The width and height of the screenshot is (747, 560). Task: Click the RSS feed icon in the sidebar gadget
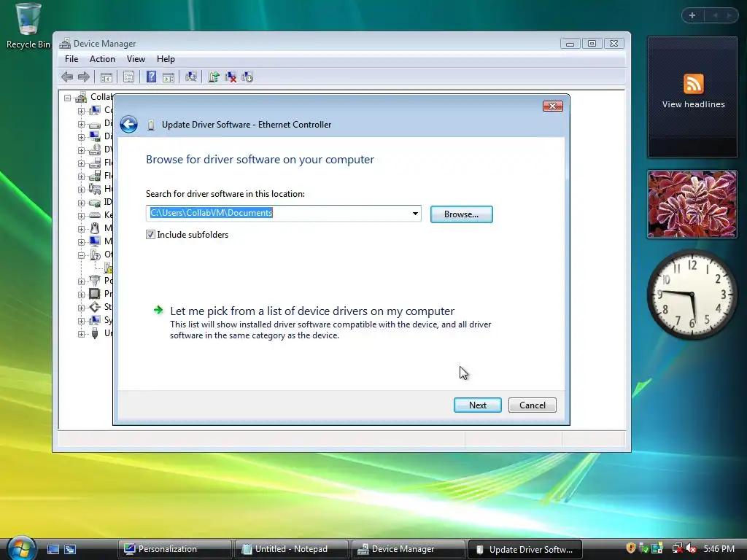693,84
